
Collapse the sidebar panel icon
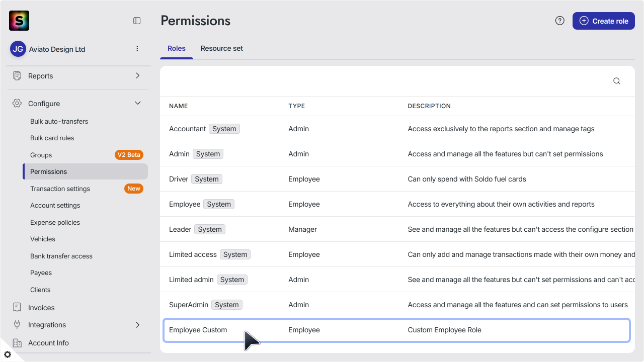tap(137, 21)
